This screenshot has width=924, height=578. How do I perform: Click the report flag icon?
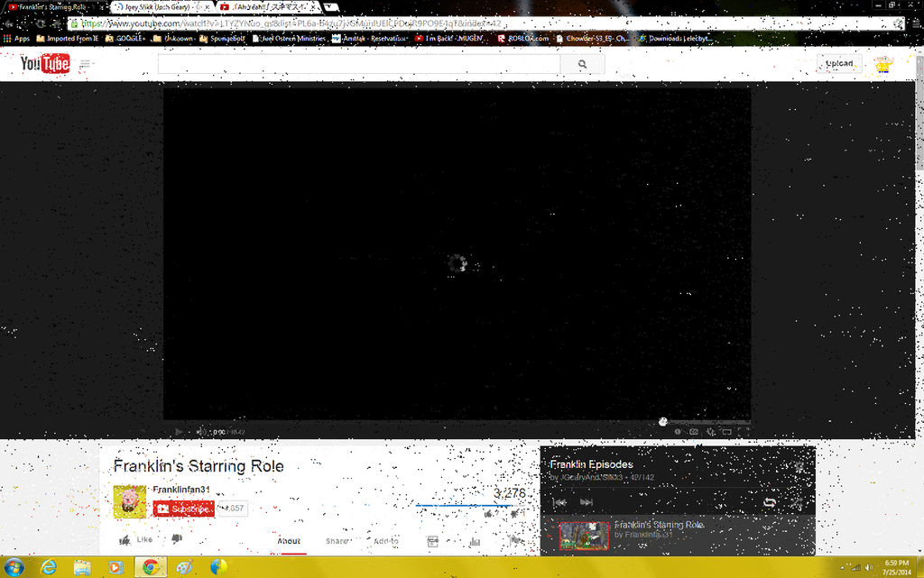(x=515, y=540)
